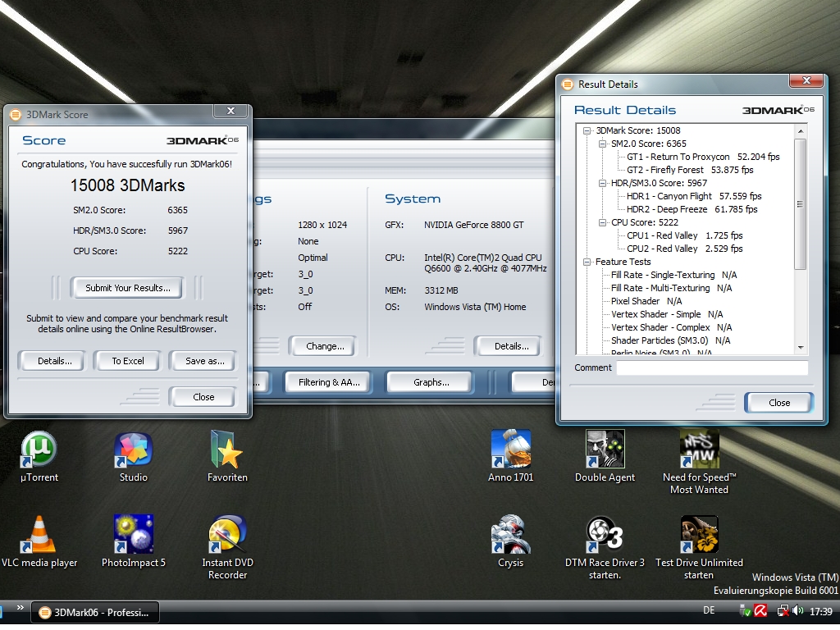Viewport: 840px width, 630px height.
Task: Select CPU1 - Red Valley row
Action: point(685,235)
